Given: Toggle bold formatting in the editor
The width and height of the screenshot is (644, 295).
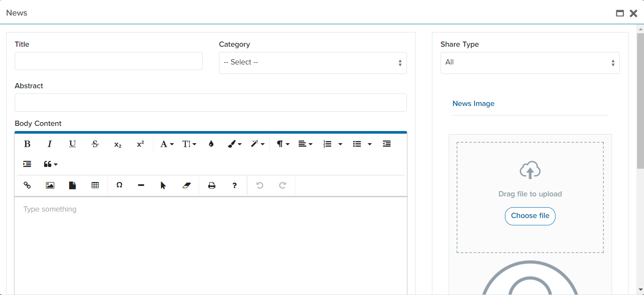Looking at the screenshot, I should point(27,144).
